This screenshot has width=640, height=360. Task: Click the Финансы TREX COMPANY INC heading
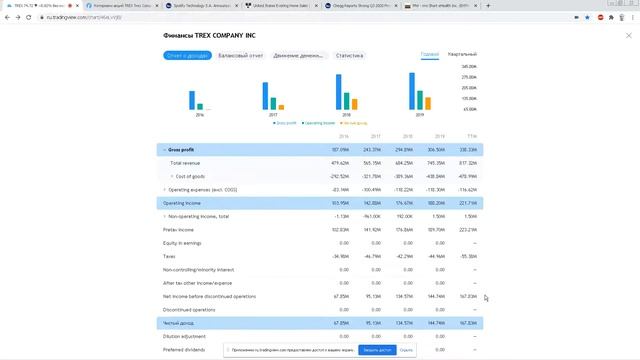click(209, 36)
